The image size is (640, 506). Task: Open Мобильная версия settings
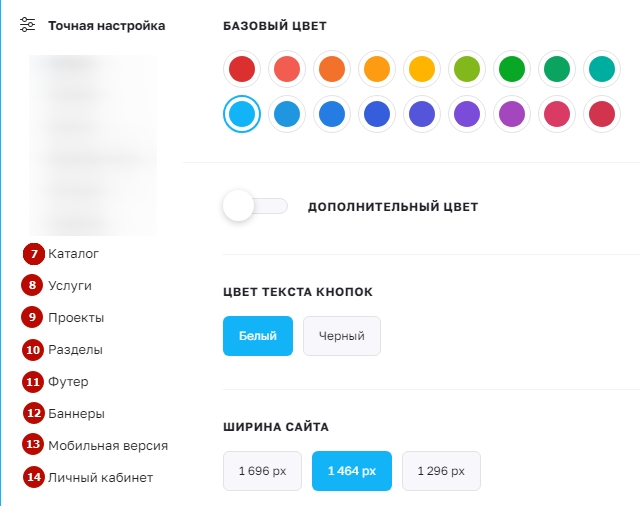coord(108,446)
